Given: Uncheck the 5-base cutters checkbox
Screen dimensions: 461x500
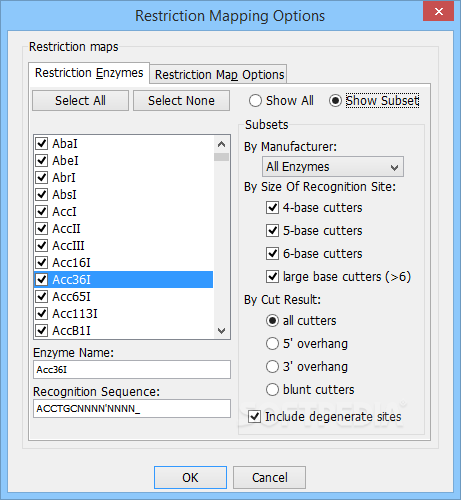Looking at the screenshot, I should click(x=272, y=231).
